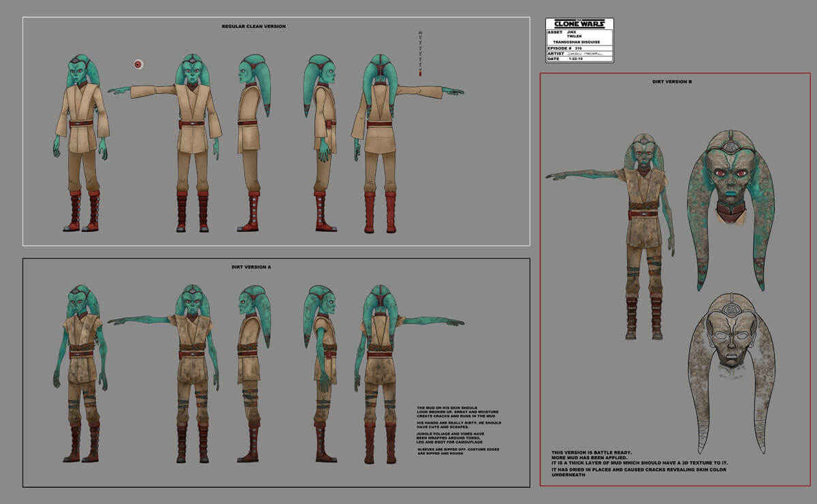This screenshot has width=817, height=504.
Task: Select the vertical beaded strip detail
Action: (x=420, y=52)
